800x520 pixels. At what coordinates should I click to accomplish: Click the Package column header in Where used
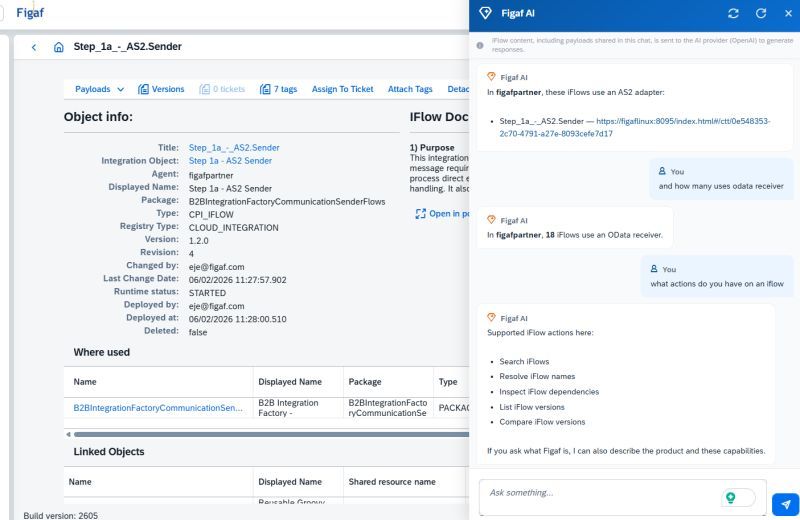point(365,382)
